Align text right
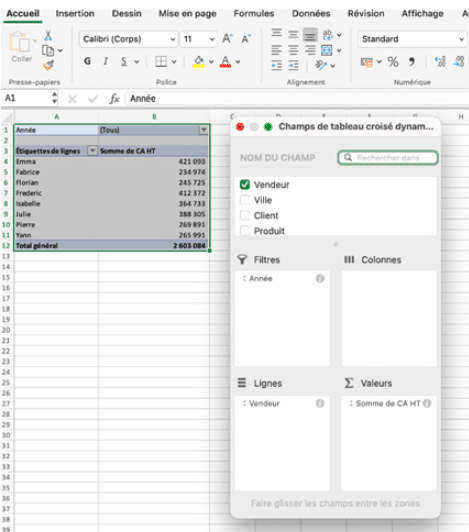469x532 pixels. click(x=310, y=50)
